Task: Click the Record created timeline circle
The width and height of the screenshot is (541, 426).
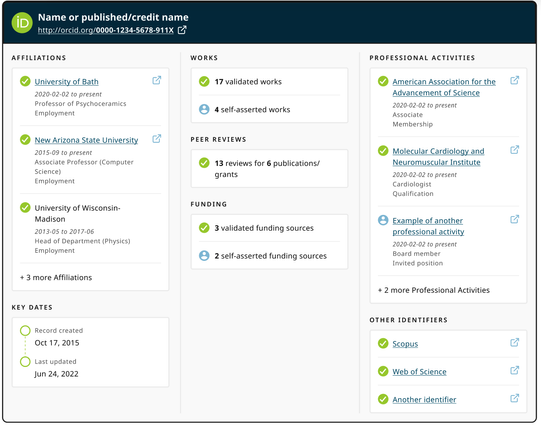Action: (25, 330)
